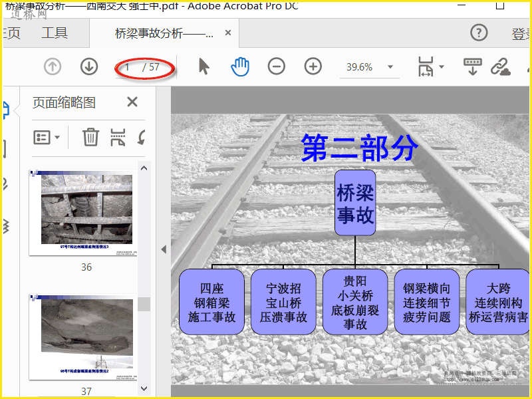Switch to the 工具 tab

pos(55,33)
